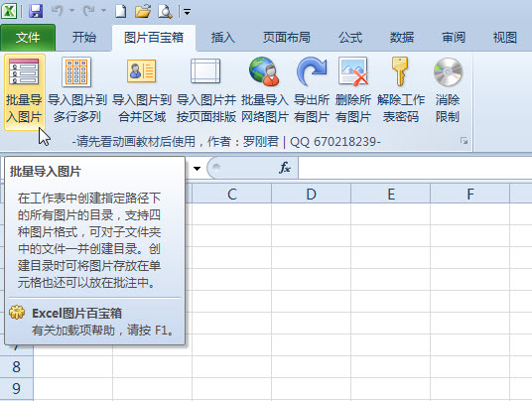Screen dimensions: 532x401
Task: Open the 视图 tab
Action: (505, 38)
